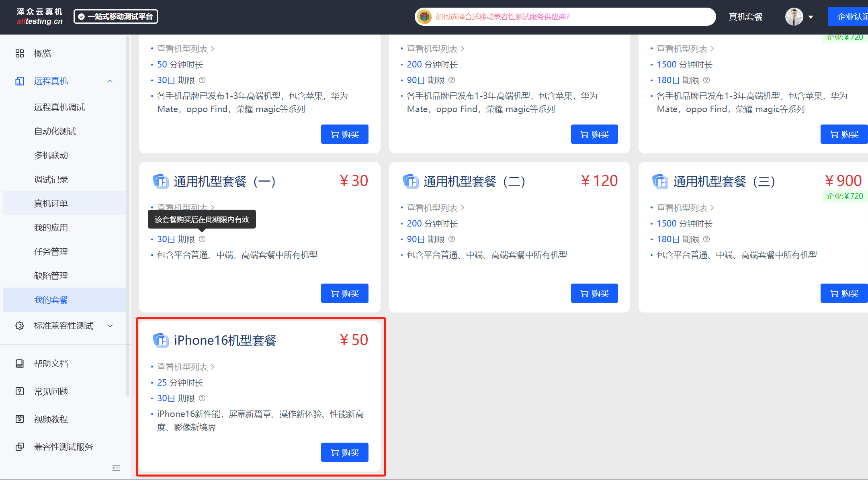868x480 pixels.
Task: Buy the 50 分钟 high-end package
Action: point(345,134)
